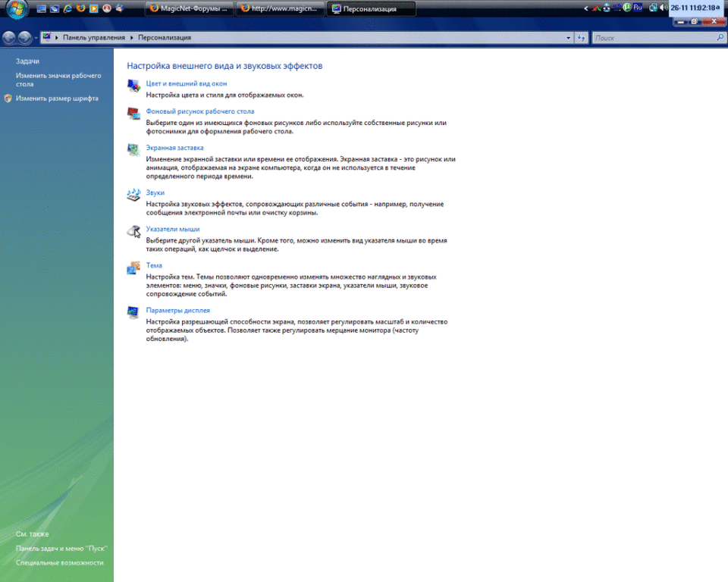Click the Тема theme icon
728x582 pixels.
pyautogui.click(x=133, y=268)
